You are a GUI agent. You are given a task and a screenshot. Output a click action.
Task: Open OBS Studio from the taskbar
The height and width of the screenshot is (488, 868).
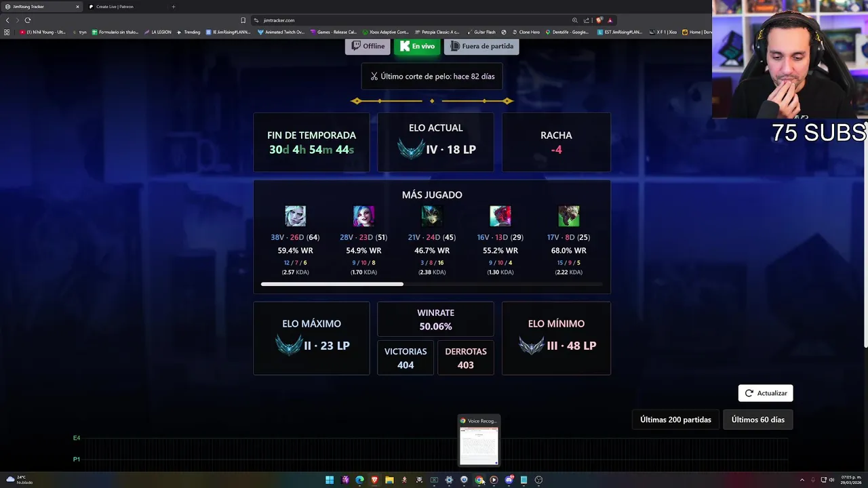[x=538, y=480]
